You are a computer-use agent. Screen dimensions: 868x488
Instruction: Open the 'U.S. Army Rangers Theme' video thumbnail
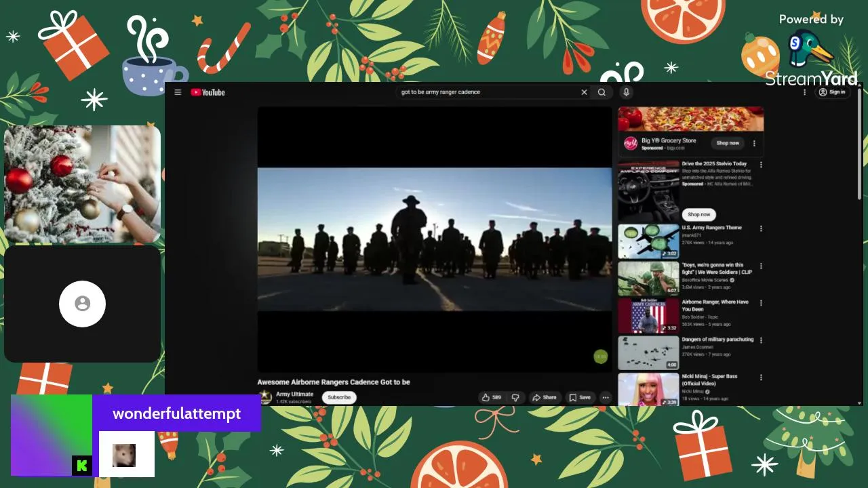[648, 241]
